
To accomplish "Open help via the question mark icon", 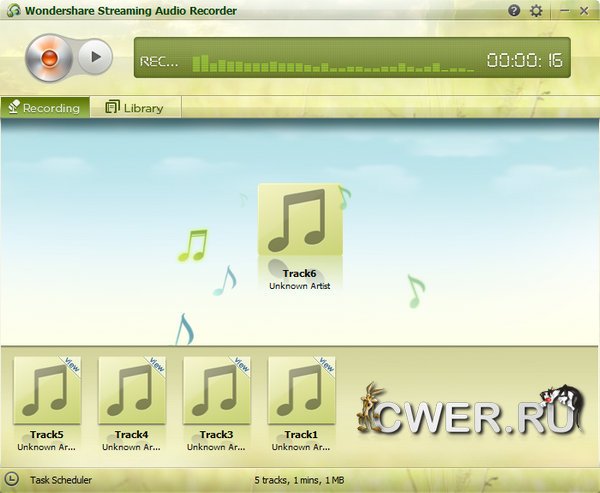I will [x=514, y=10].
